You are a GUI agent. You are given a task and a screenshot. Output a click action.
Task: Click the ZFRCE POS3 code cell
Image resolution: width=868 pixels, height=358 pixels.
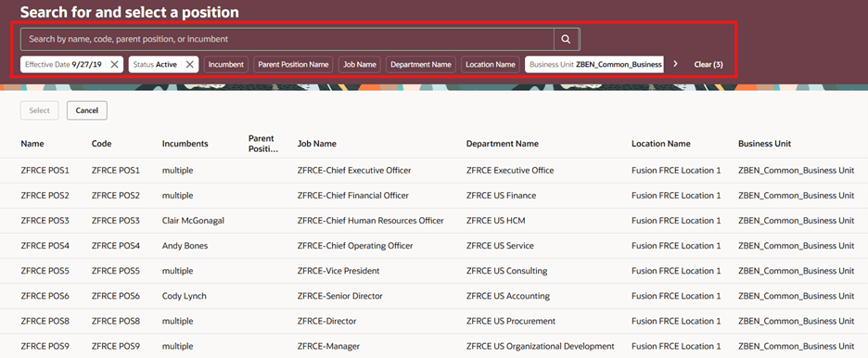[116, 220]
